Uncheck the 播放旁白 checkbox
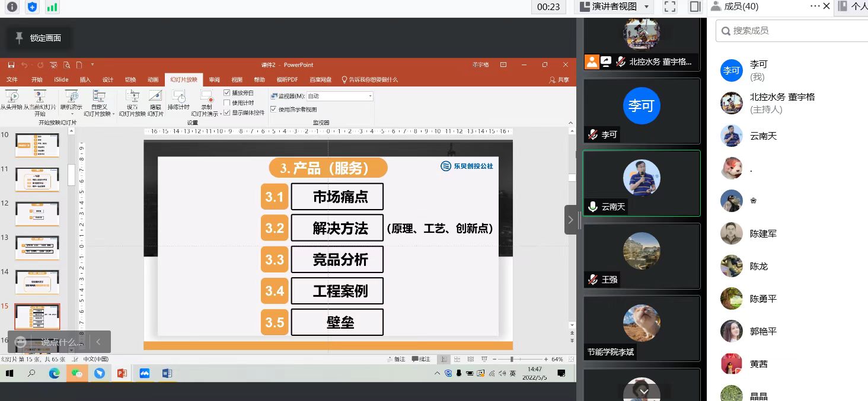 [x=227, y=93]
